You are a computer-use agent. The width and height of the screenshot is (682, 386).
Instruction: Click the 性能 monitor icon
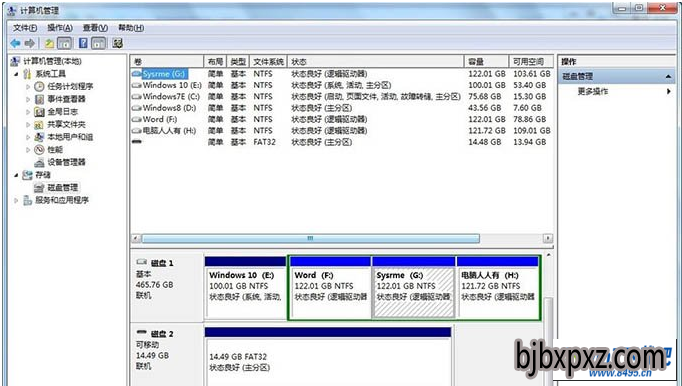coord(40,150)
